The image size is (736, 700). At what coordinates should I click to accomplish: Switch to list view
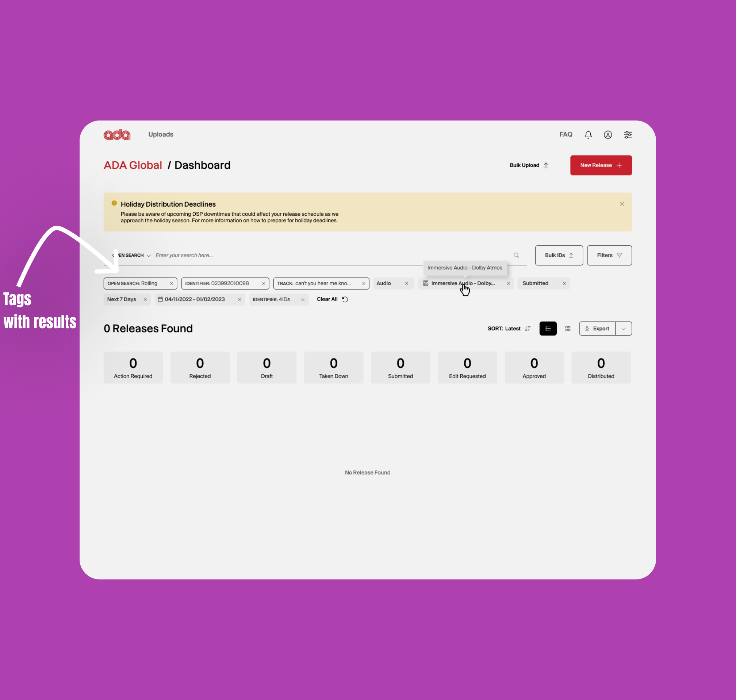[548, 328]
